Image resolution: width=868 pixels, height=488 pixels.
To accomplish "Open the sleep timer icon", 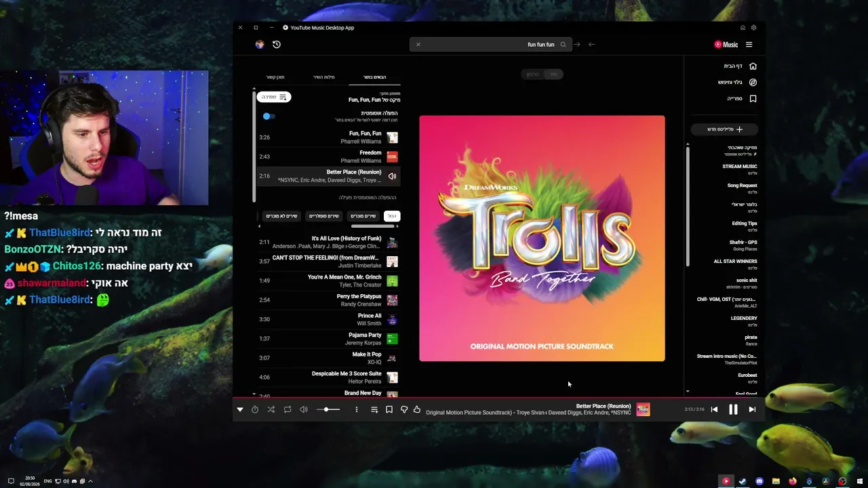I will tap(255, 409).
